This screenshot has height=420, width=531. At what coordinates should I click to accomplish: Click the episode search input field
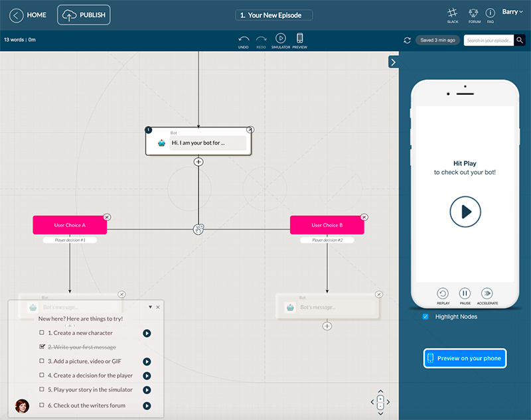489,40
